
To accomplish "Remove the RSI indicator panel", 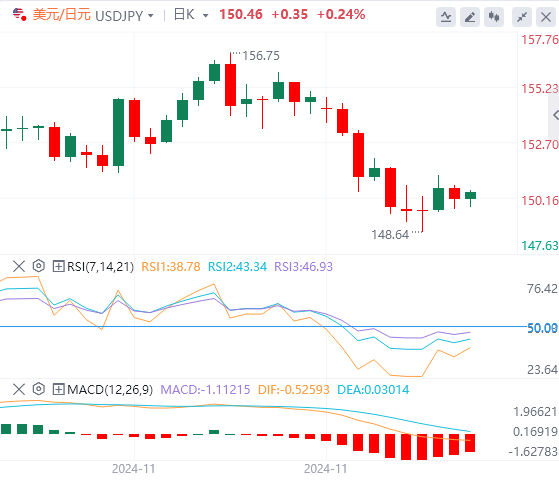I will tap(19, 266).
